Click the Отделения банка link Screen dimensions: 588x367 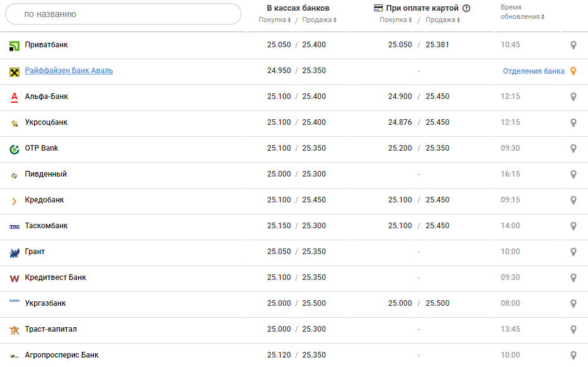533,71
